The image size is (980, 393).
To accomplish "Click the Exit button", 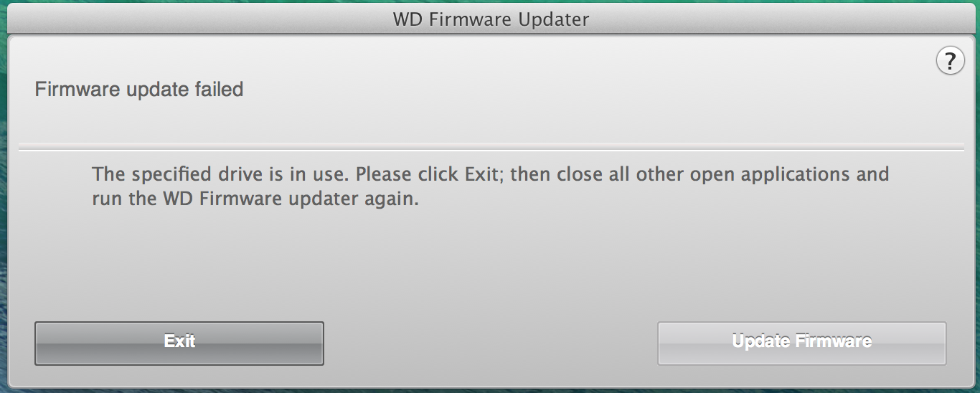I will (x=179, y=343).
